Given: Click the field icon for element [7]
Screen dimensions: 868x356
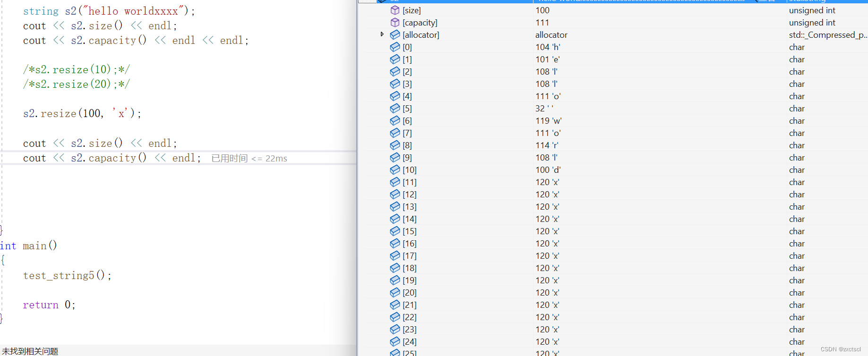Looking at the screenshot, I should 395,133.
